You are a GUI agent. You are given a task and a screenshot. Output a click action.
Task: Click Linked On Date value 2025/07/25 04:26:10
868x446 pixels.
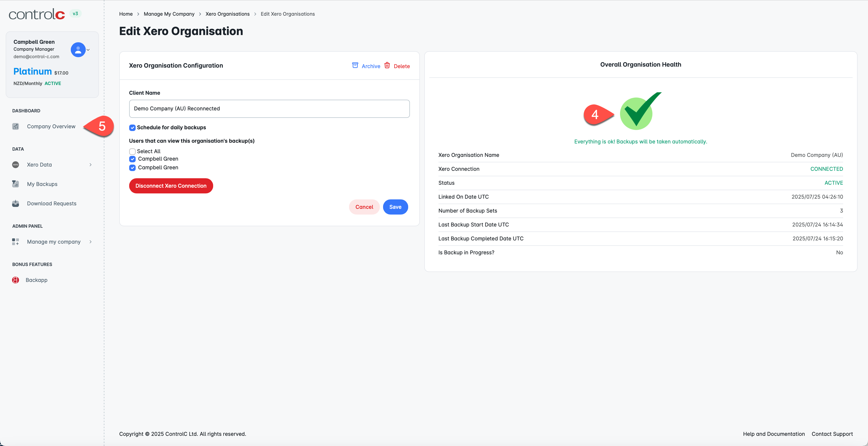[817, 197]
